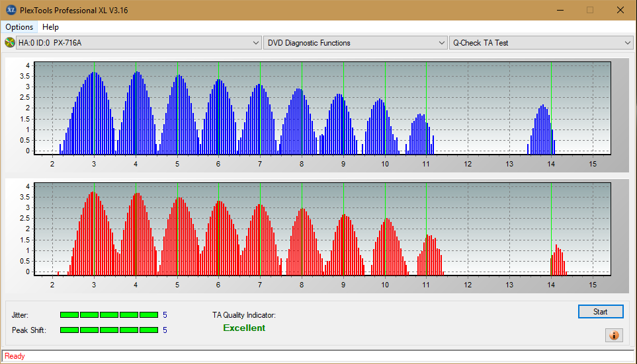637x364 pixels.
Task: Click the red peak at 11 in lower chart
Action: tap(430, 255)
